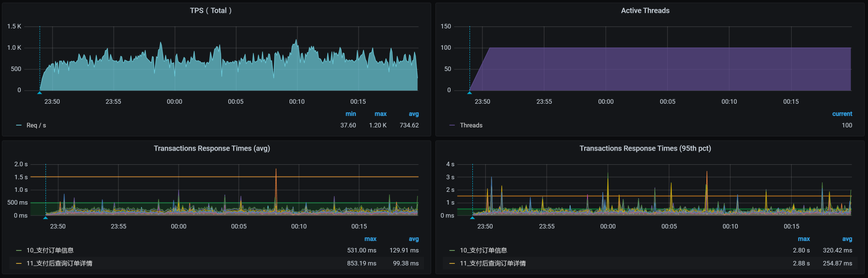The height and width of the screenshot is (278, 868).
Task: Open the Active Threads panel menu
Action: [x=645, y=10]
